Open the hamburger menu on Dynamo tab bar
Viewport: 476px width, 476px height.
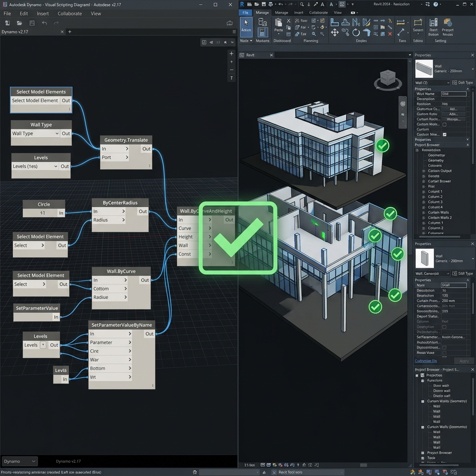coord(234,32)
